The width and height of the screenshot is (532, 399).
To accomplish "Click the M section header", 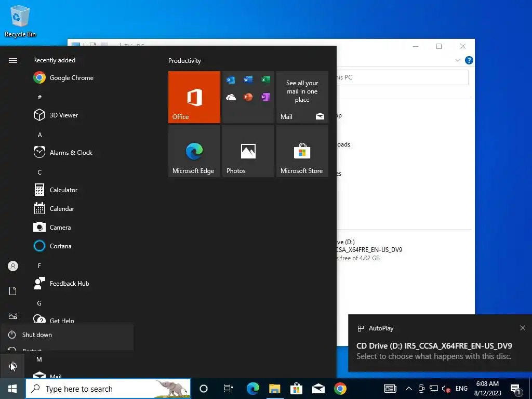I will 39,360.
